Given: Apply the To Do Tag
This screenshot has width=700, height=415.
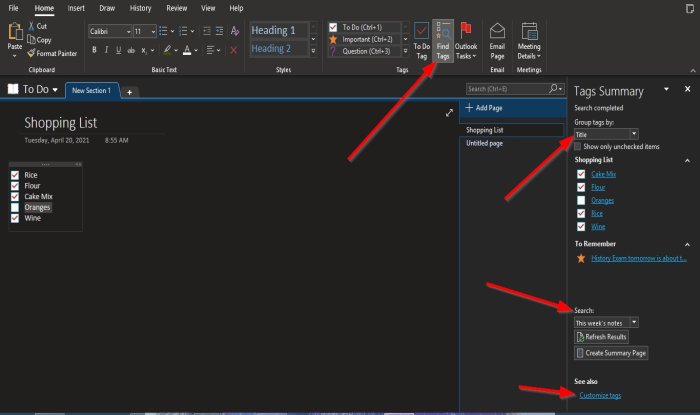Looking at the screenshot, I should [421, 41].
